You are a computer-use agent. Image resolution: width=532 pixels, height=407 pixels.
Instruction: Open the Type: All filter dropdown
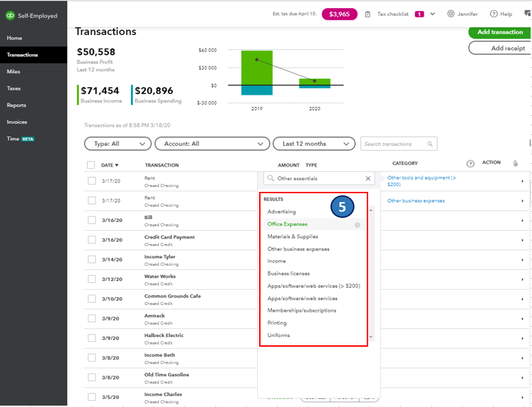118,144
